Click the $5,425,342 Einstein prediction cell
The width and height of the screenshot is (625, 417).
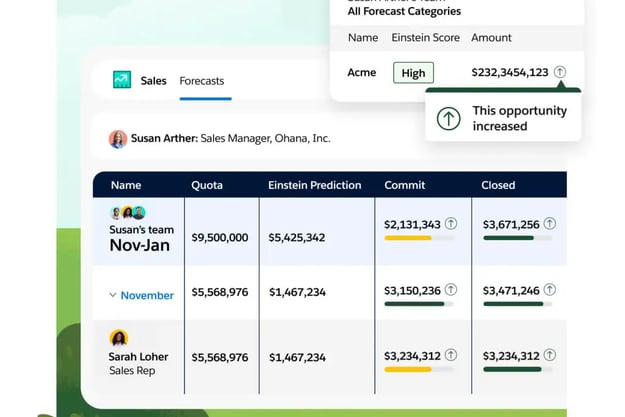pyautogui.click(x=297, y=238)
